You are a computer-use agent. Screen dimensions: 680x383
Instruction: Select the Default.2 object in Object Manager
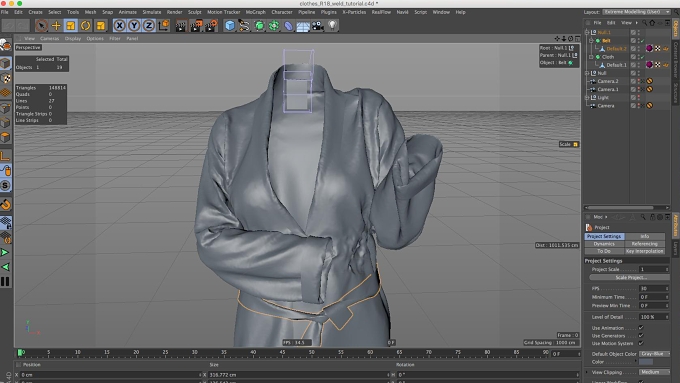coord(616,49)
